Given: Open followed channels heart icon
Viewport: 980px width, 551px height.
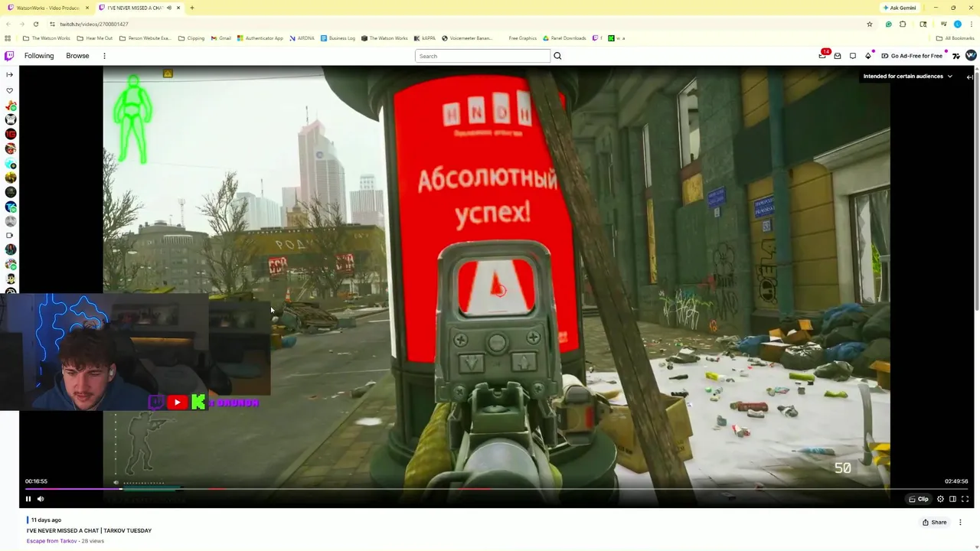Looking at the screenshot, I should [x=9, y=90].
